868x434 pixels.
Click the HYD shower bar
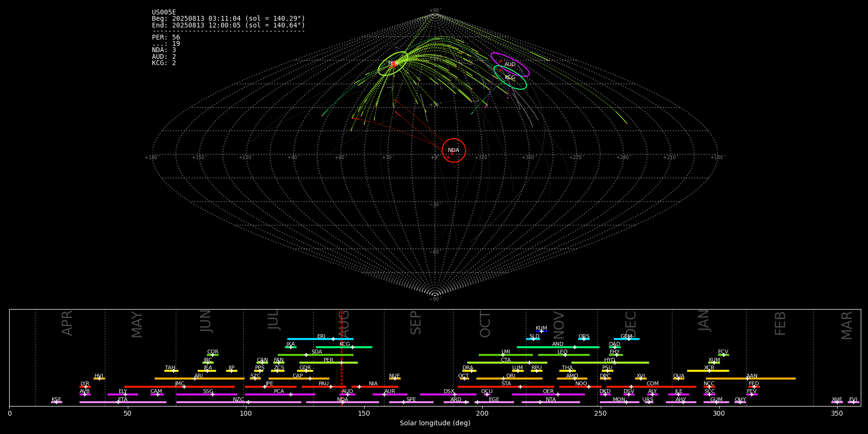click(x=610, y=363)
